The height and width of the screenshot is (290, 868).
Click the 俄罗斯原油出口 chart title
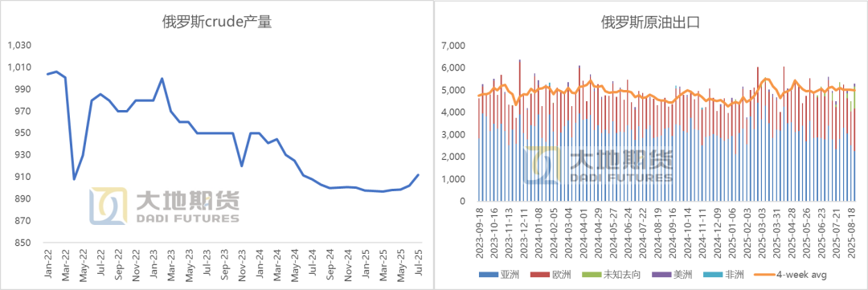click(x=650, y=22)
